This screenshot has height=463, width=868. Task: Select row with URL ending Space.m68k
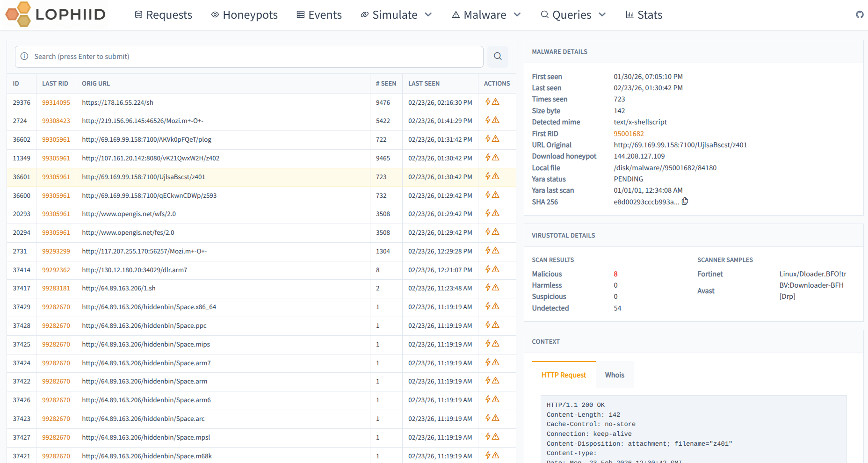tap(261, 456)
